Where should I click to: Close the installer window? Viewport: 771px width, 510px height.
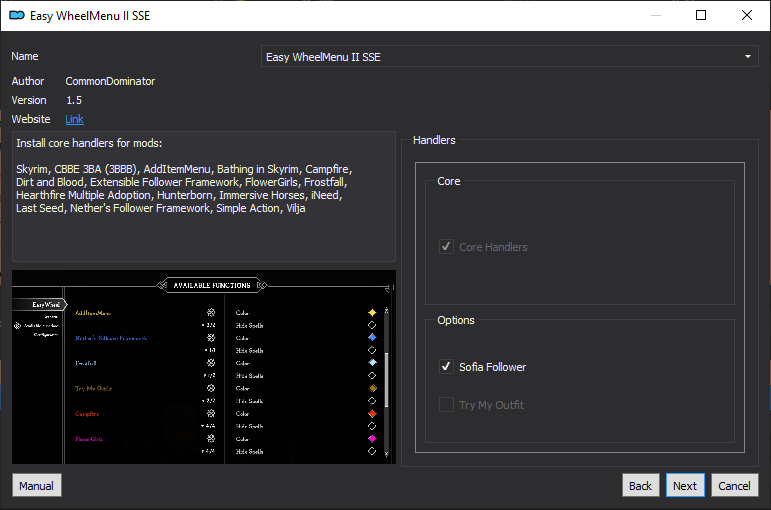click(746, 15)
